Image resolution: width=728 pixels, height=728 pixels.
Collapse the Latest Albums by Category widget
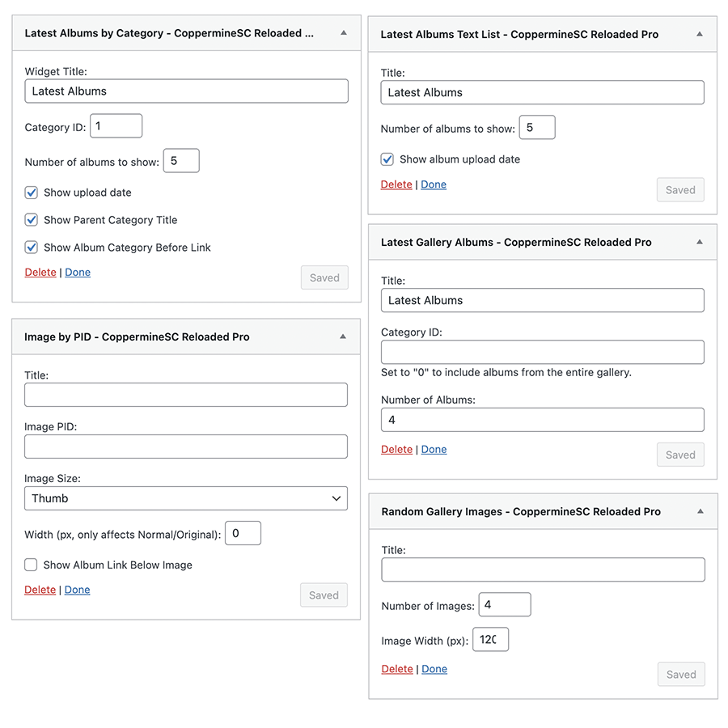[x=343, y=33]
